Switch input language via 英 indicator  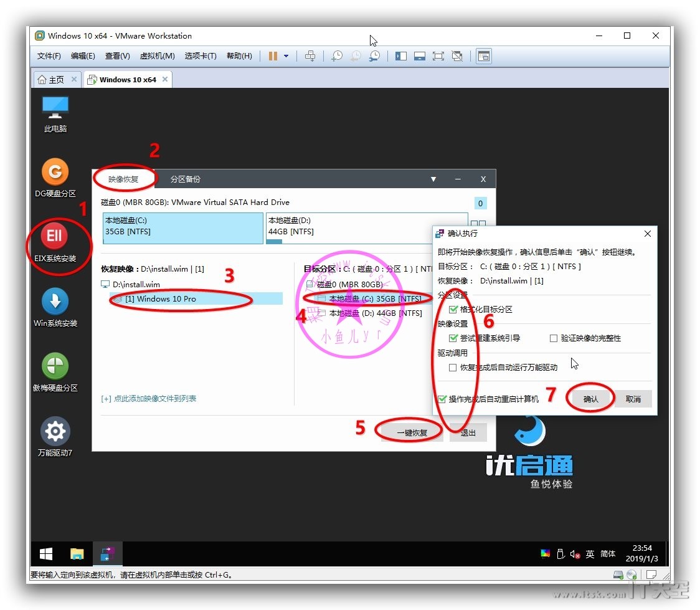(590, 554)
